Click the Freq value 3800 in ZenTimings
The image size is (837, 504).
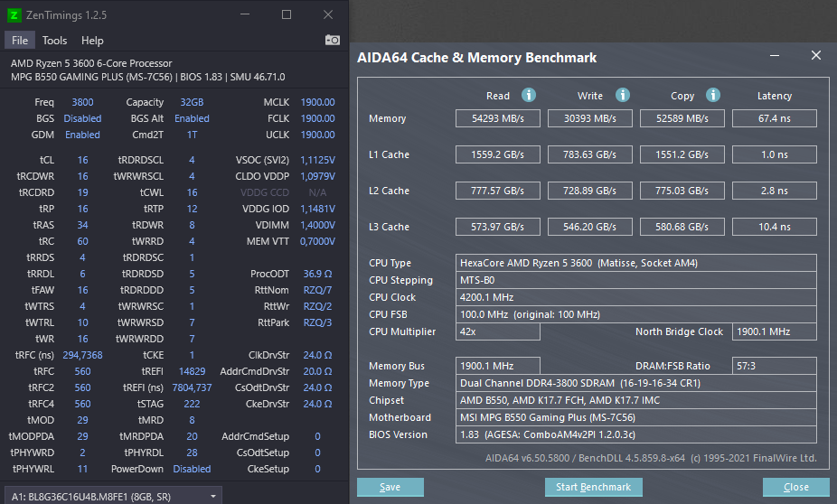(x=82, y=102)
